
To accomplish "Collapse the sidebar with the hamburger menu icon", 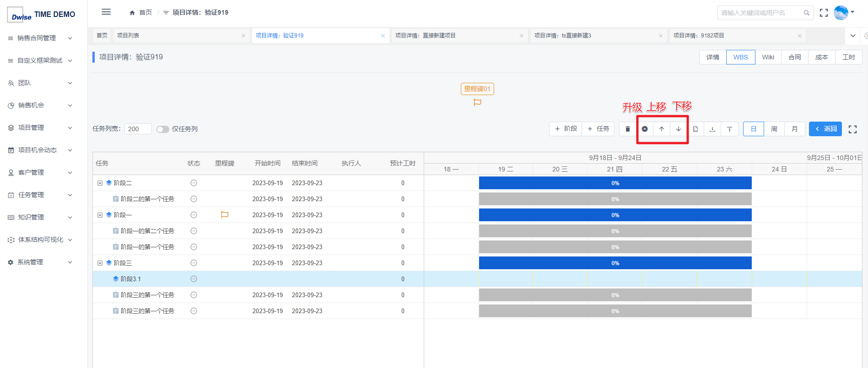I will 106,12.
